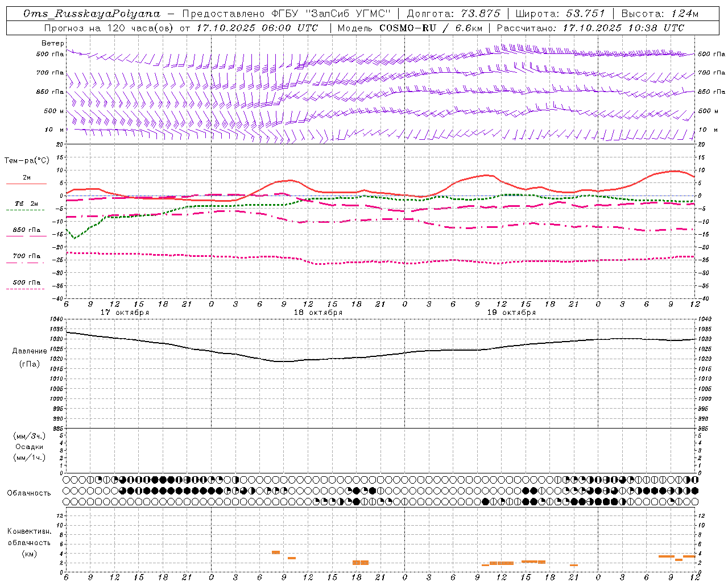This screenshot has width=728, height=582.
Task: Click the '700 гПа' temperature legend entry
Action: [x=27, y=256]
